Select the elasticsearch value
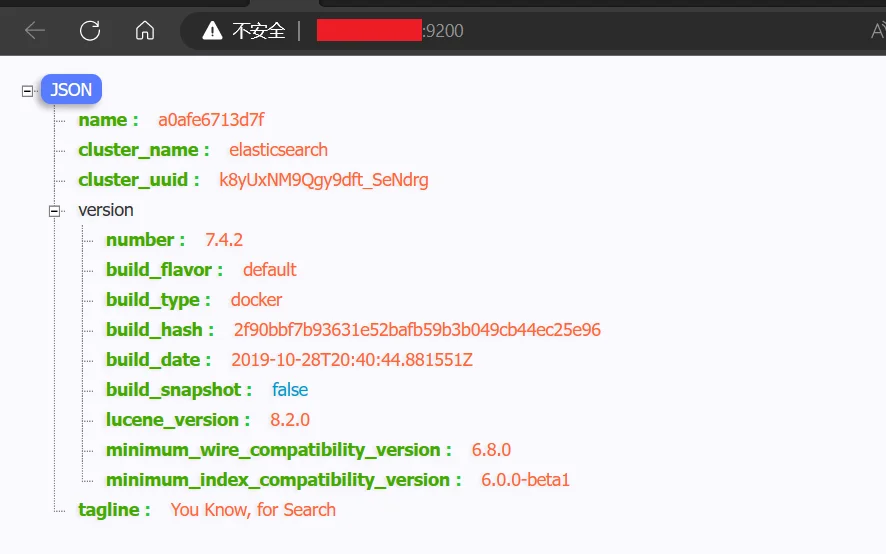This screenshot has height=554, width=886. (279, 150)
